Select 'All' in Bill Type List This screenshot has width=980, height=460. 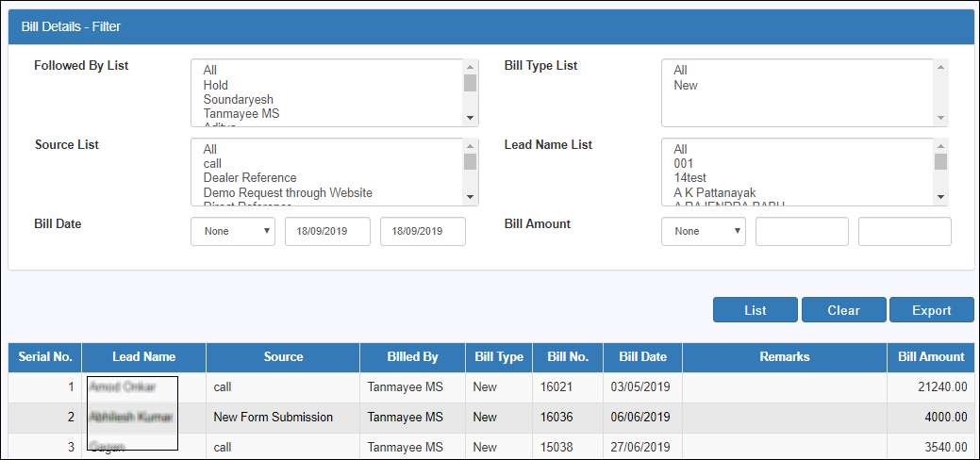coord(681,71)
